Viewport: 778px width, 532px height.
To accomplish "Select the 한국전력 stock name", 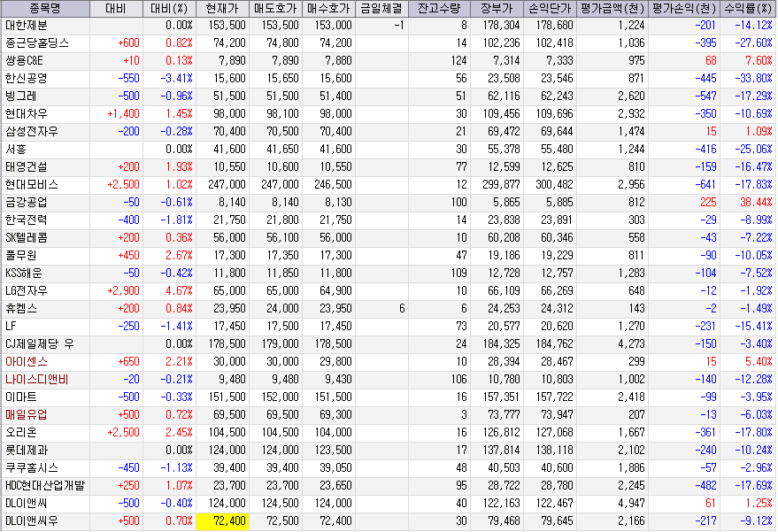I will coord(27,220).
